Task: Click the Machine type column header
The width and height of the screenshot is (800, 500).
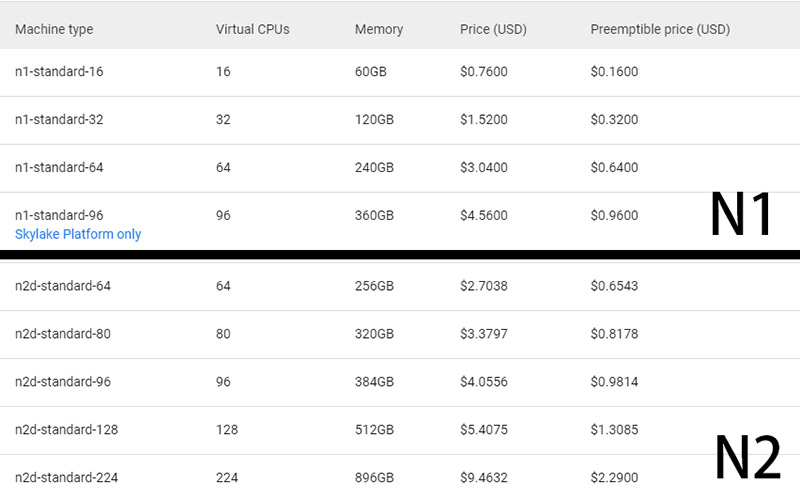Action: [x=54, y=29]
